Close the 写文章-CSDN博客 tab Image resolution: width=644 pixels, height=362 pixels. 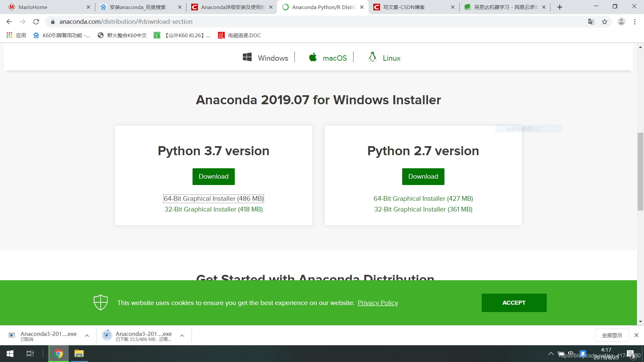click(452, 7)
